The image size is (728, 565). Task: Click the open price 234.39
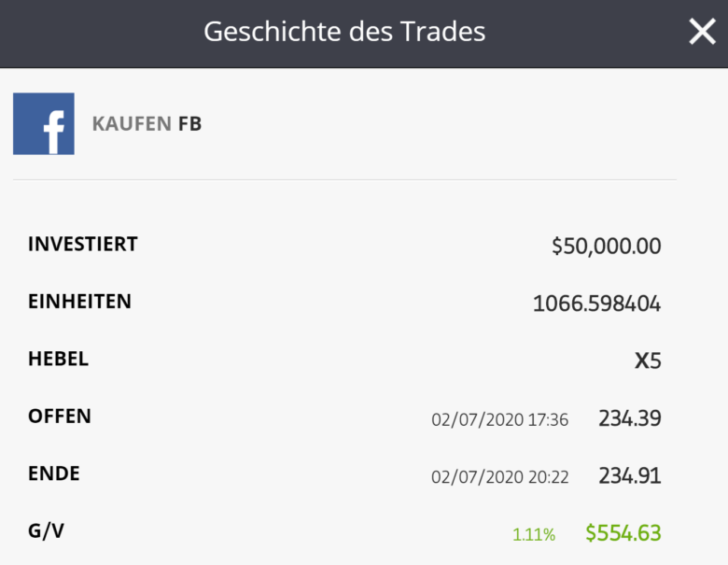629,418
